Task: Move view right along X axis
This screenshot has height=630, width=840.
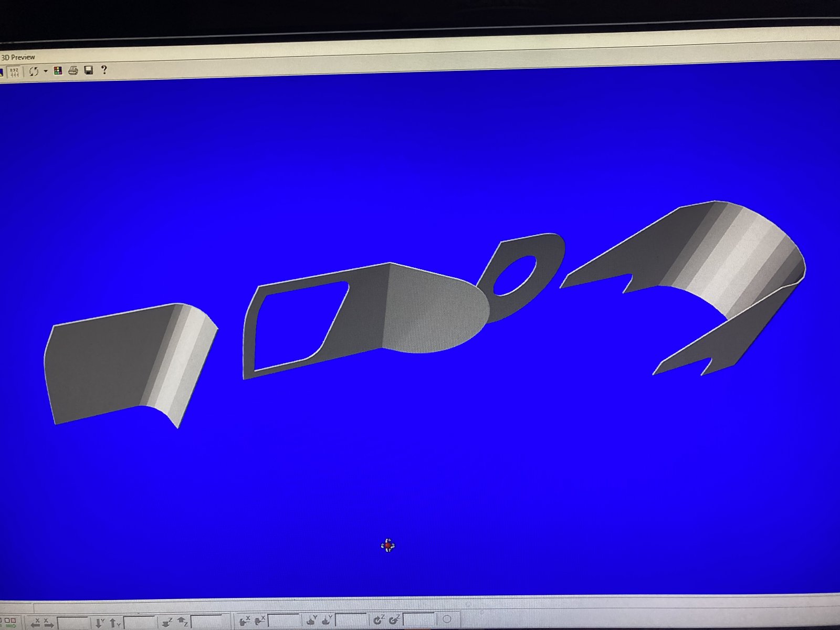Action: [48, 623]
